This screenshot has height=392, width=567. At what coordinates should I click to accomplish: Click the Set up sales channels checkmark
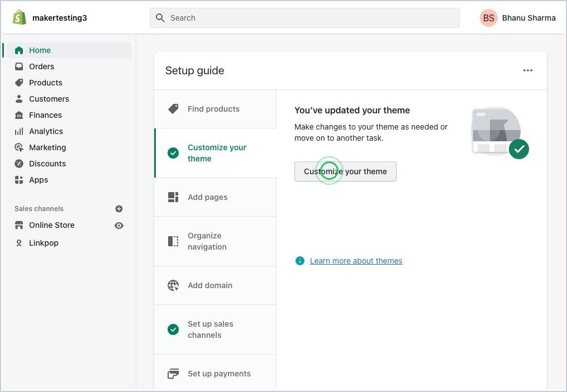(173, 329)
